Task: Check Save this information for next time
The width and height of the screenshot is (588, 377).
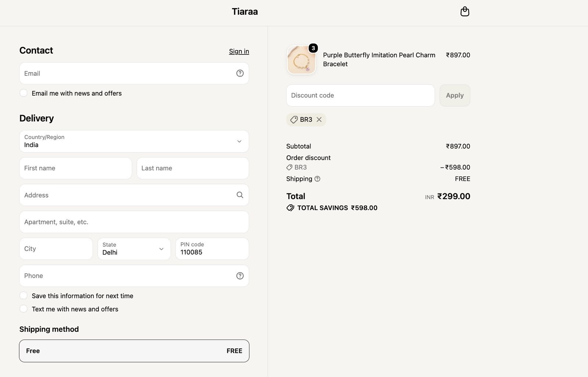Action: pos(24,296)
